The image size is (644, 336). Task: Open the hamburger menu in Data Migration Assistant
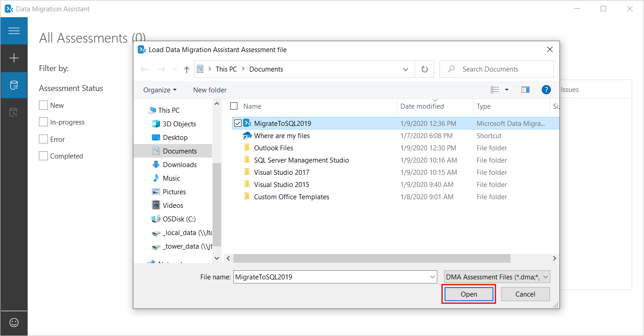pos(14,31)
